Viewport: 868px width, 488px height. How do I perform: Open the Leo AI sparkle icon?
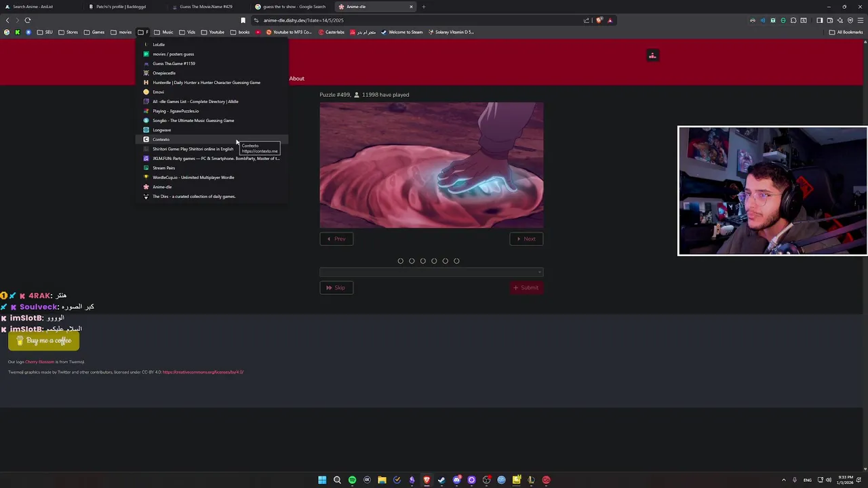(840, 20)
